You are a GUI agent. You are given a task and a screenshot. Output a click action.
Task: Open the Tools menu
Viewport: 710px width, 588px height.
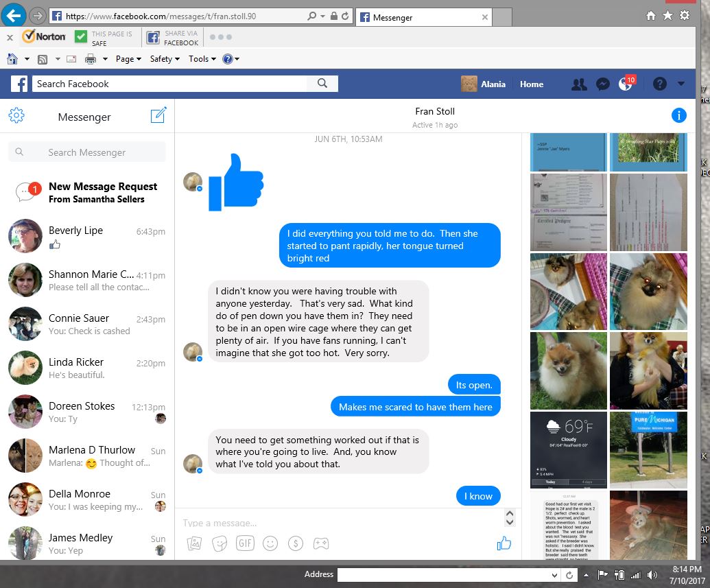pyautogui.click(x=202, y=59)
